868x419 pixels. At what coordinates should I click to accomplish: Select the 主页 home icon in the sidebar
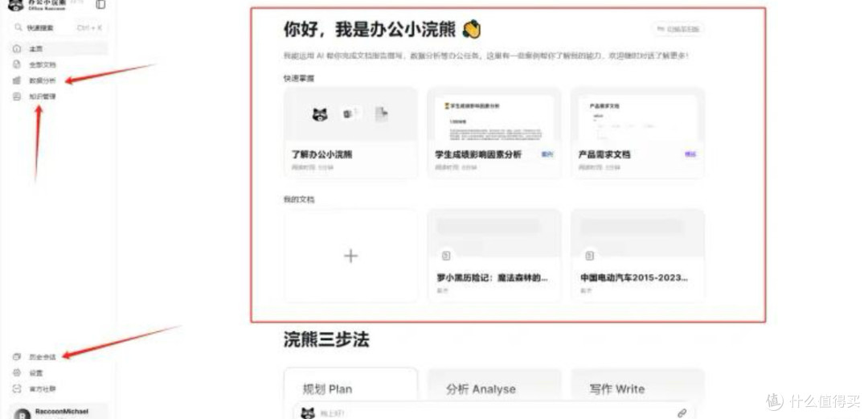[17, 49]
